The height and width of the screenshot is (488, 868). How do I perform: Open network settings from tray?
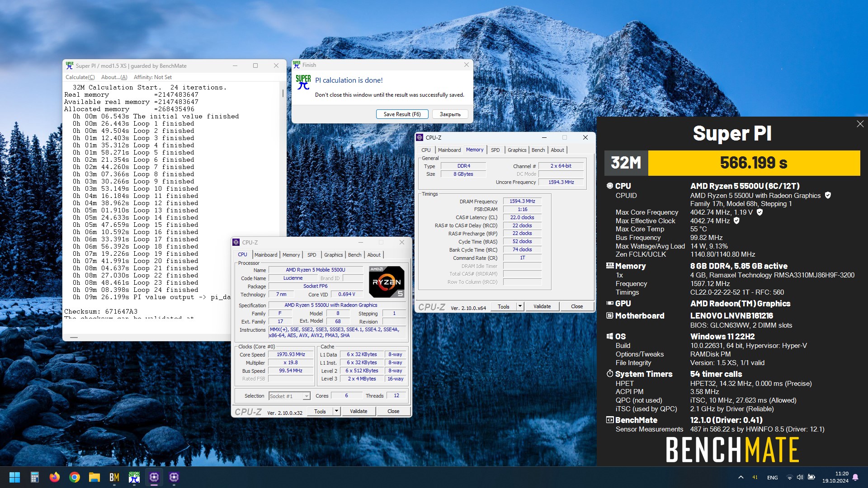(789, 477)
